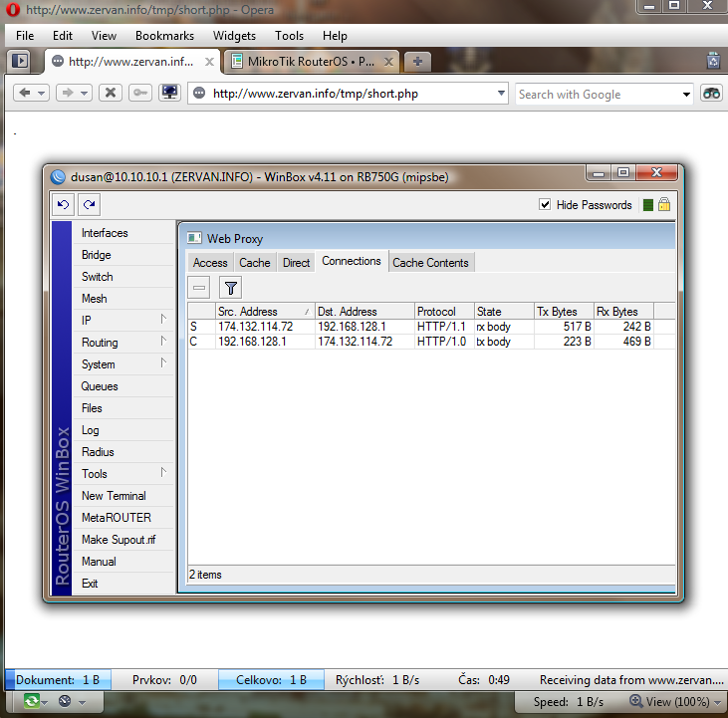Open the address bar dropdown arrow
728x718 pixels.
click(501, 93)
